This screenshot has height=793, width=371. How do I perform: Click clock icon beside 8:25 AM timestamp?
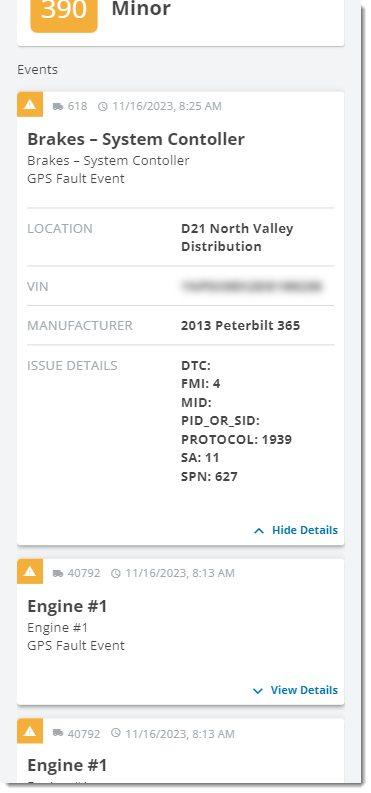coord(103,106)
